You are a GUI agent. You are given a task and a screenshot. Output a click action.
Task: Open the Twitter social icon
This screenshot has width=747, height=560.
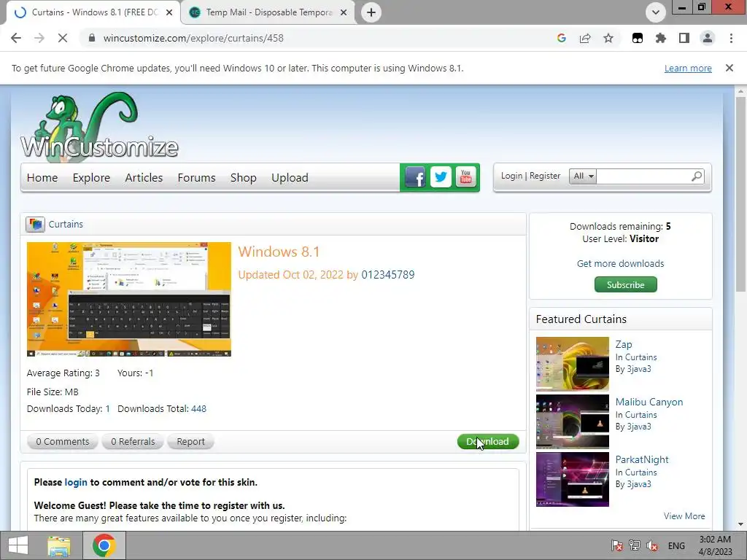pos(441,178)
